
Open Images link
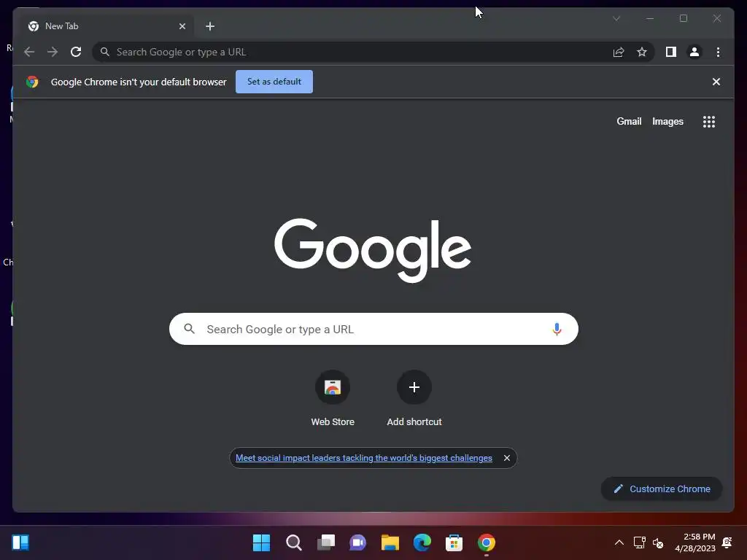click(667, 122)
